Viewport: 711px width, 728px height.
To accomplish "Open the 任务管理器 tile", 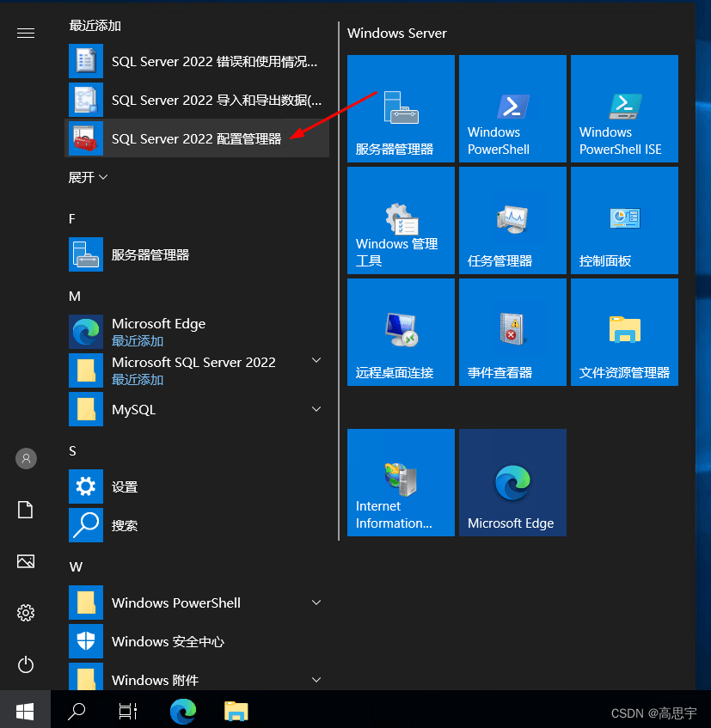I will click(512, 221).
